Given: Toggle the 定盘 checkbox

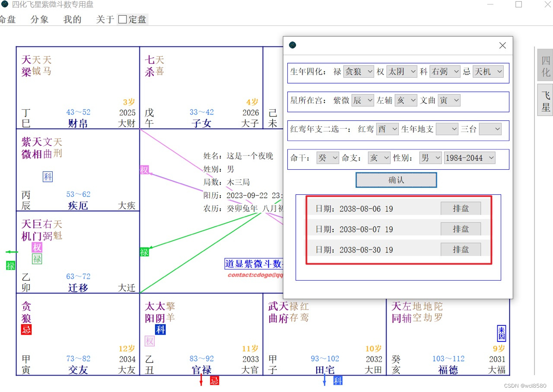Looking at the screenshot, I should [x=122, y=19].
